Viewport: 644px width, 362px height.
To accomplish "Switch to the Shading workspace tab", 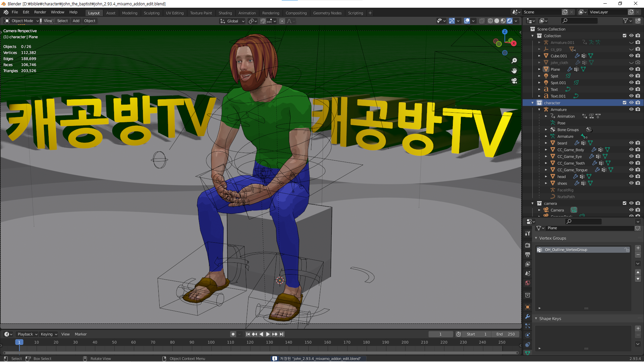I will click(225, 13).
